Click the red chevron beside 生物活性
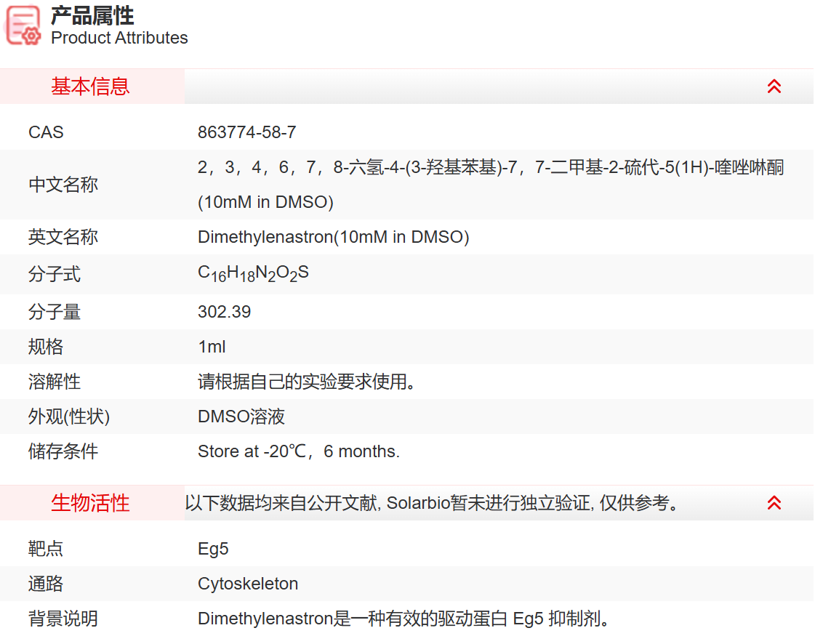 click(x=775, y=502)
